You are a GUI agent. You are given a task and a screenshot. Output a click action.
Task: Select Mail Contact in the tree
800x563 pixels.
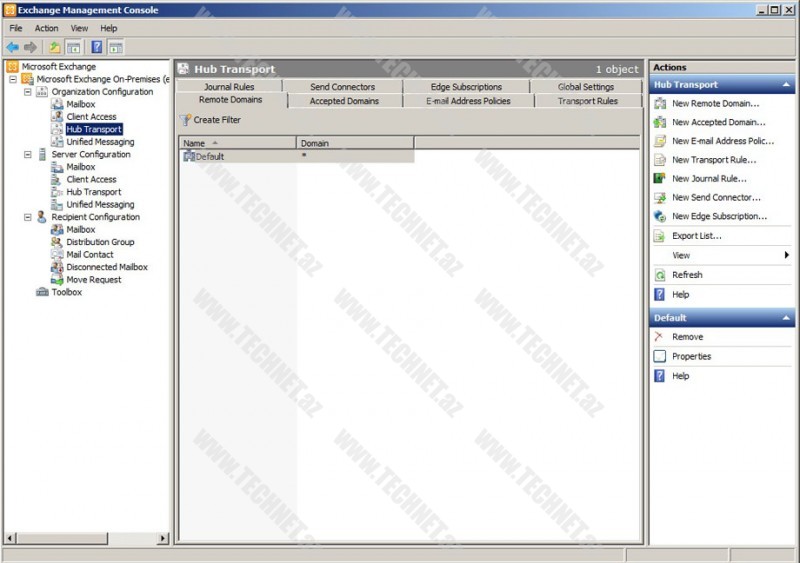coord(90,255)
